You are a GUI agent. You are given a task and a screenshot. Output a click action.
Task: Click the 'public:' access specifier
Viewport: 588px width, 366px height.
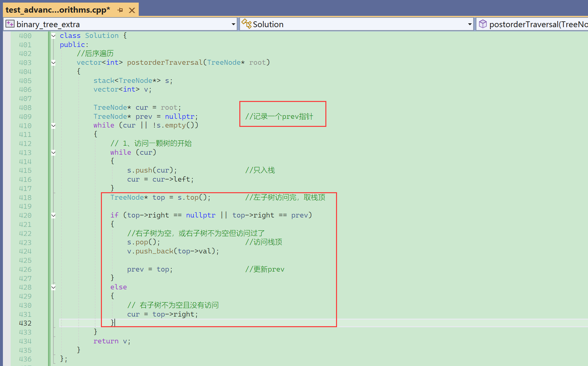click(x=74, y=45)
